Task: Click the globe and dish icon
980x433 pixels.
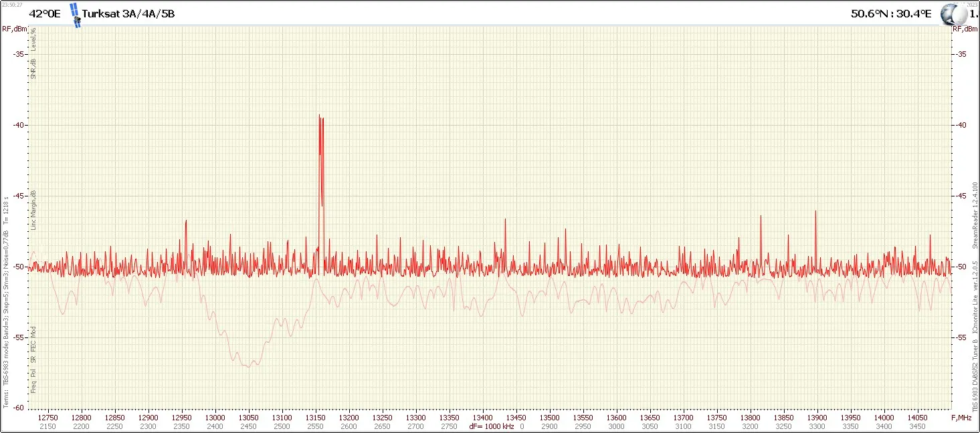Action: [951, 14]
